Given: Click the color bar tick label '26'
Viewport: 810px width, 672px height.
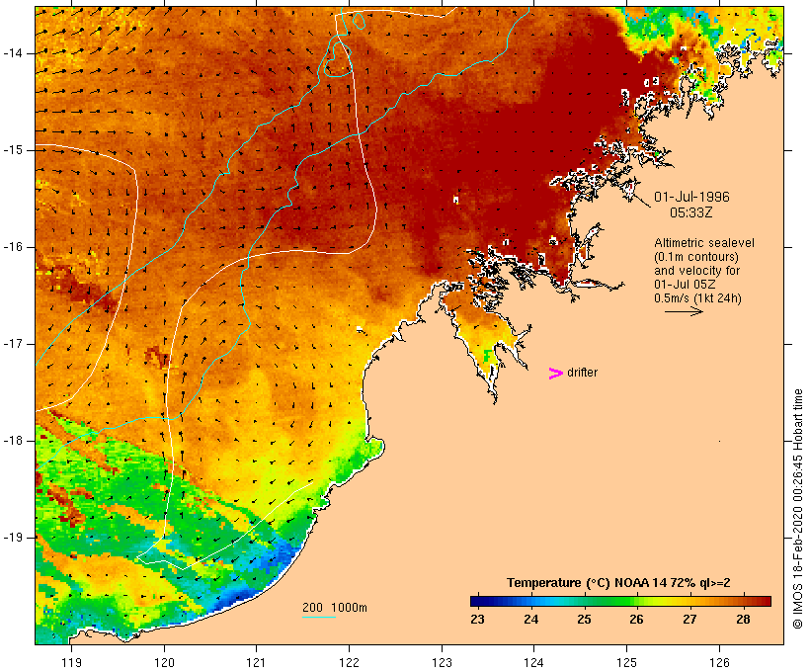Looking at the screenshot, I should pos(636,620).
